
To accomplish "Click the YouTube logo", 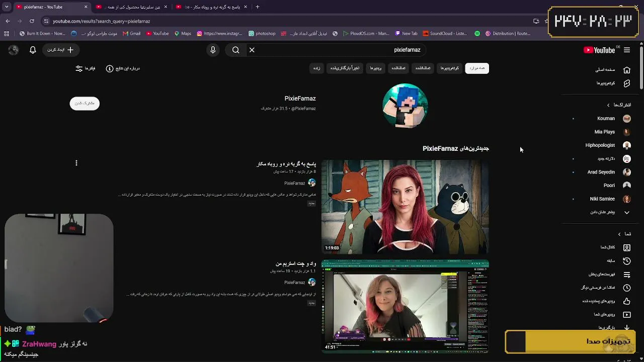I will coord(599,50).
